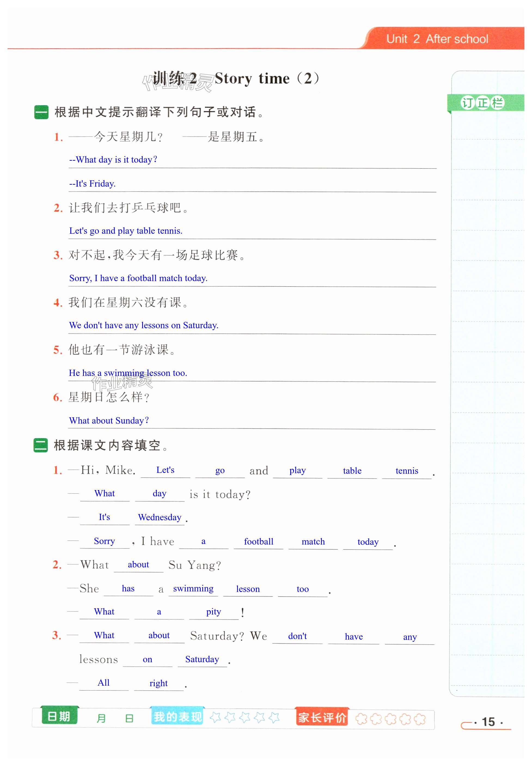Click the fifth blue star rating
This screenshot has height=766, width=532.
[274, 717]
